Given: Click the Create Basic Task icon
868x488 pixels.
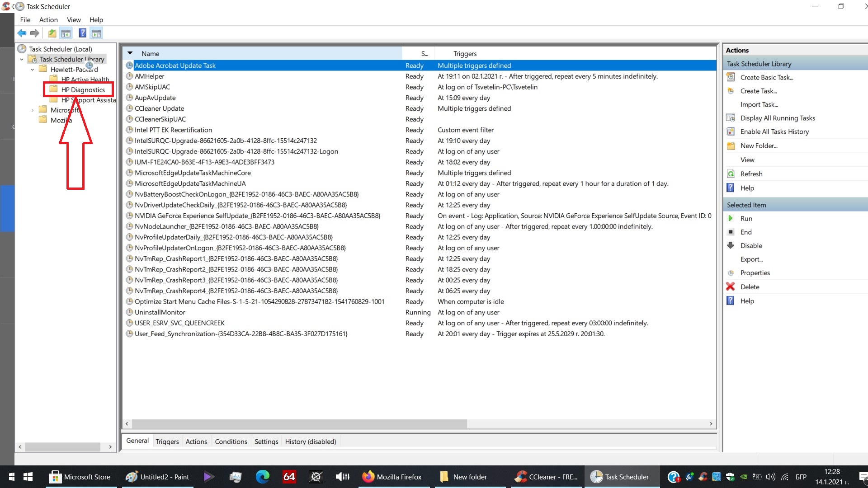Looking at the screenshot, I should [x=731, y=77].
